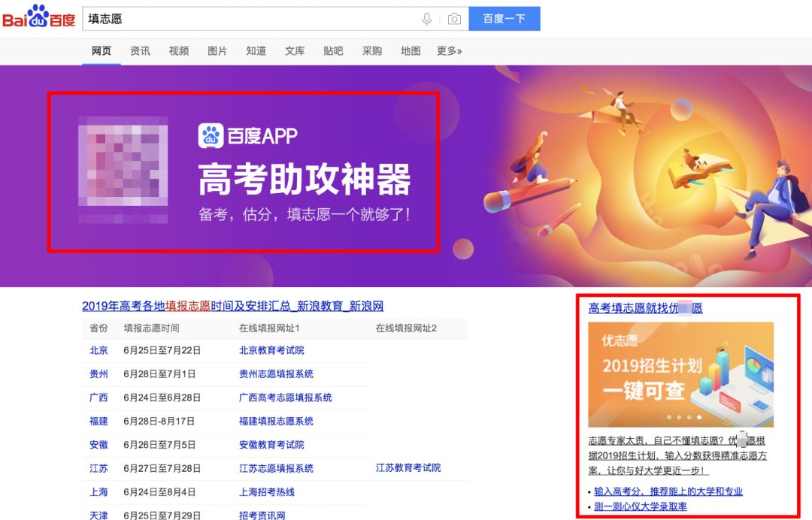Click the 2019招生计划一键可查 ad image

coord(680,374)
